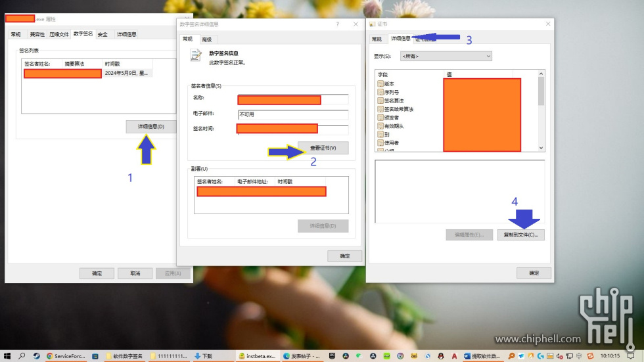Click 详细信息(D) button under signature list
The width and height of the screenshot is (644, 362).
click(150, 127)
